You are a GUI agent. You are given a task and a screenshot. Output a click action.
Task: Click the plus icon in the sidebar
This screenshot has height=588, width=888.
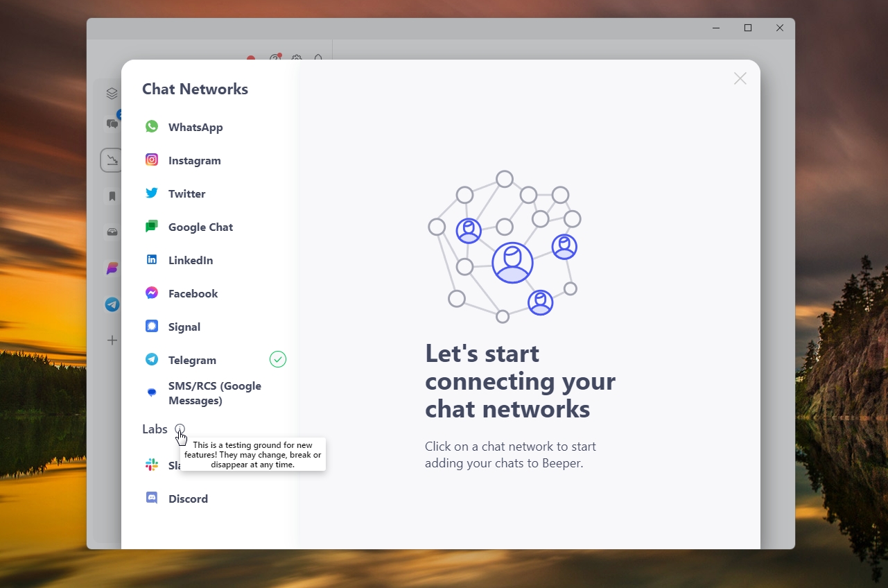(112, 340)
